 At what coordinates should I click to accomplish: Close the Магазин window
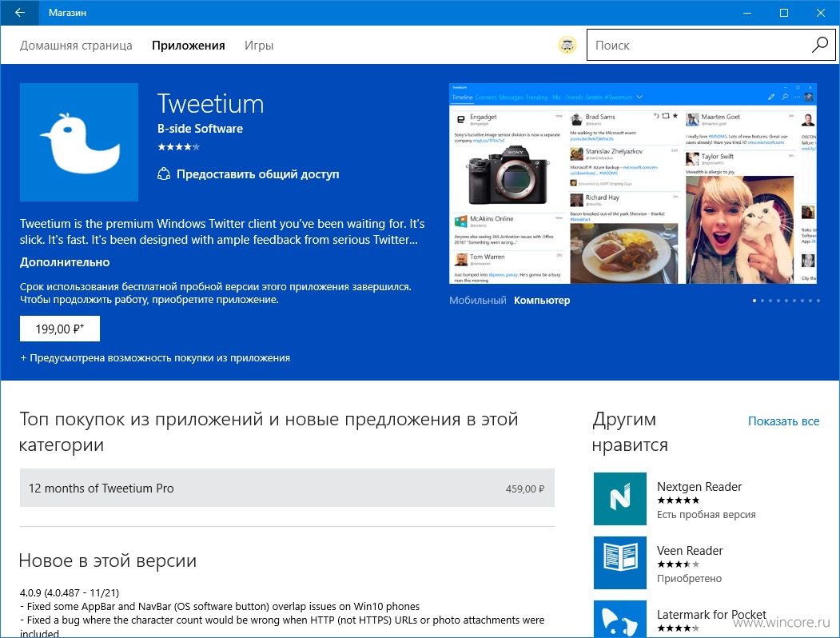[x=821, y=12]
